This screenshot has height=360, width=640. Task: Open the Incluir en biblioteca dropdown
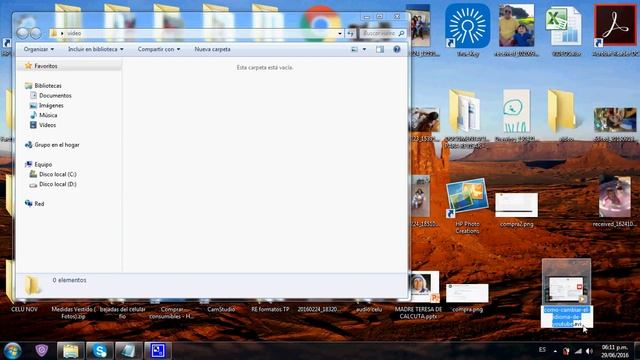point(96,49)
